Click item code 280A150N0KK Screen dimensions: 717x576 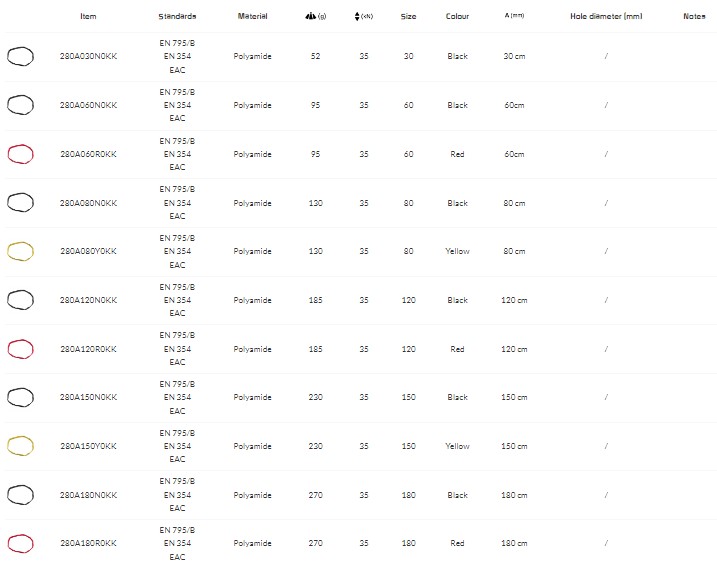(88, 397)
